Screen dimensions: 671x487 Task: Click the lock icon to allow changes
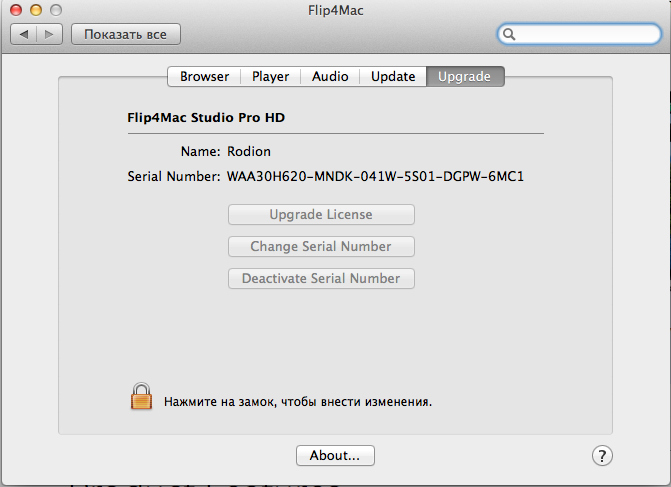(141, 397)
